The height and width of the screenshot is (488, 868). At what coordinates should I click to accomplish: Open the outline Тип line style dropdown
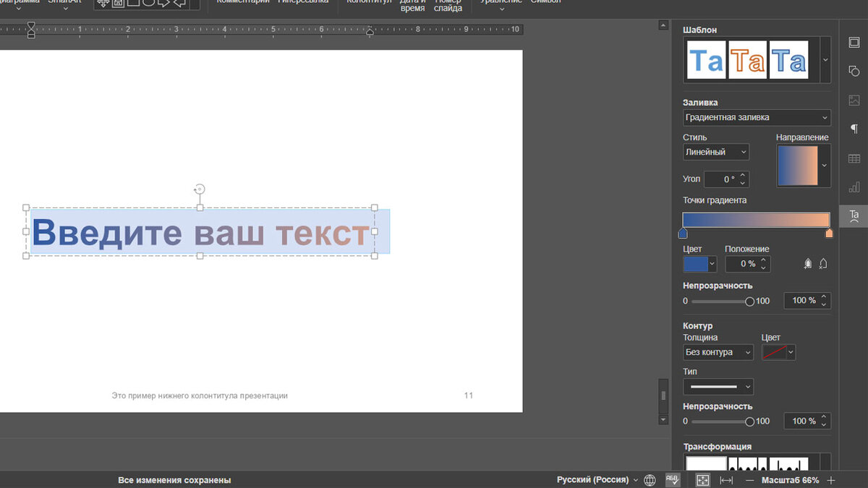coord(718,387)
